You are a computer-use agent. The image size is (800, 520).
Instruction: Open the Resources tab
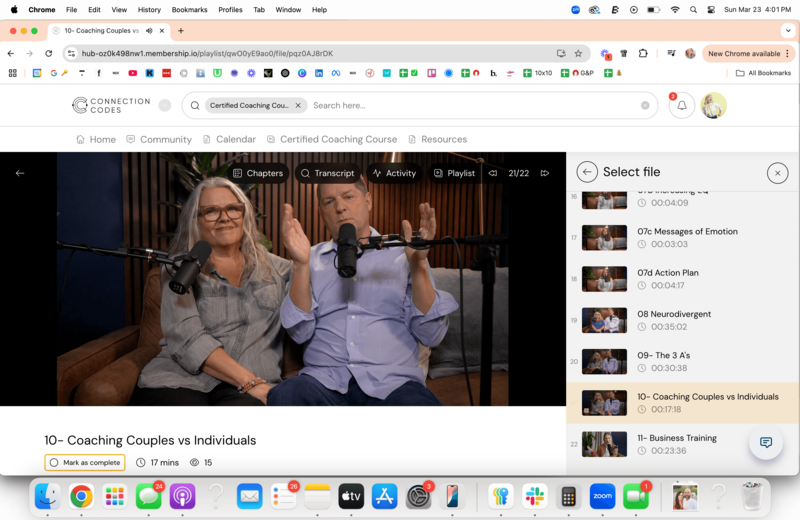[x=437, y=139]
